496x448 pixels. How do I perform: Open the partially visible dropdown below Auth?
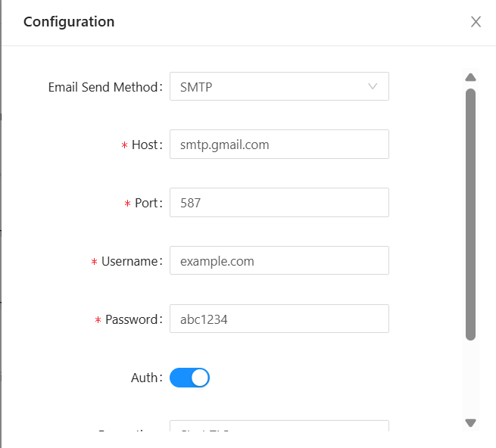pyautogui.click(x=279, y=428)
